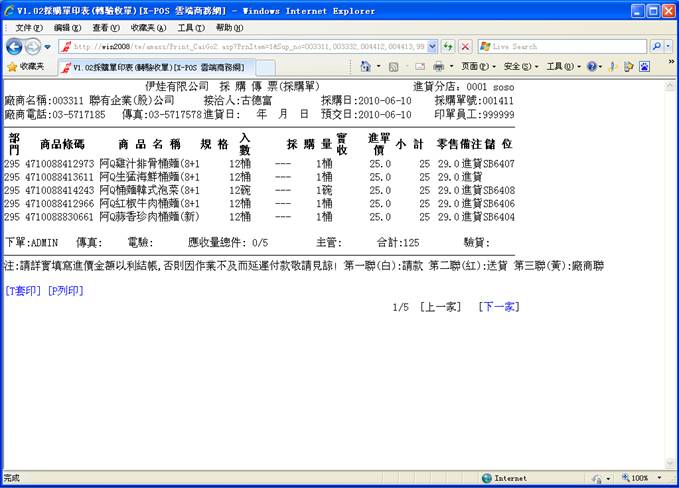Click the browser Back button
This screenshot has width=679, height=488.
tap(14, 47)
